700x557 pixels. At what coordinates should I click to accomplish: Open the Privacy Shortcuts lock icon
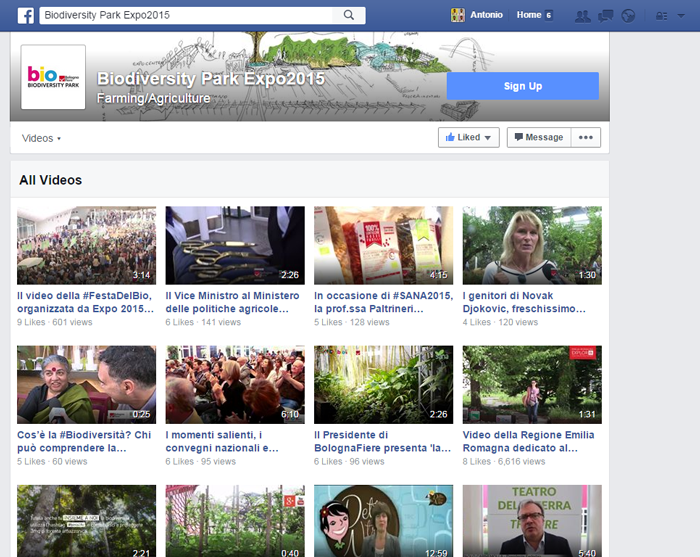[661, 16]
